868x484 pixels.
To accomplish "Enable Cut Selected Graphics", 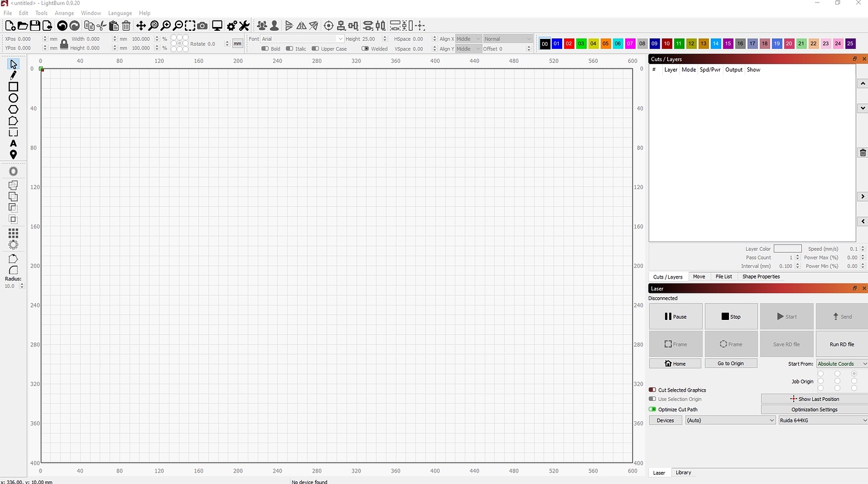I will click(x=653, y=390).
